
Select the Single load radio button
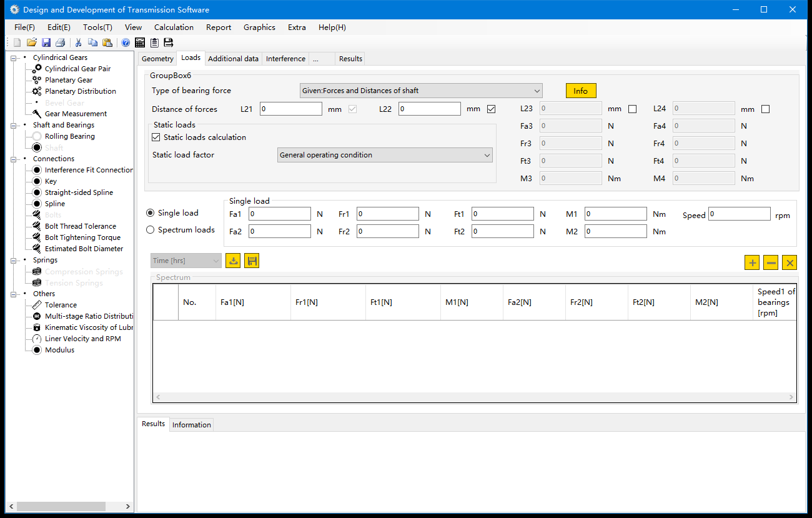pyautogui.click(x=150, y=213)
